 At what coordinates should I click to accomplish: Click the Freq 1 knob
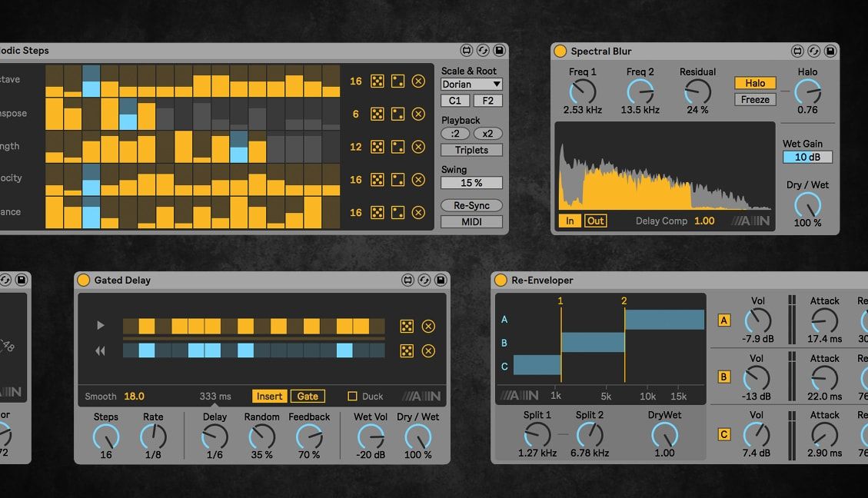582,92
